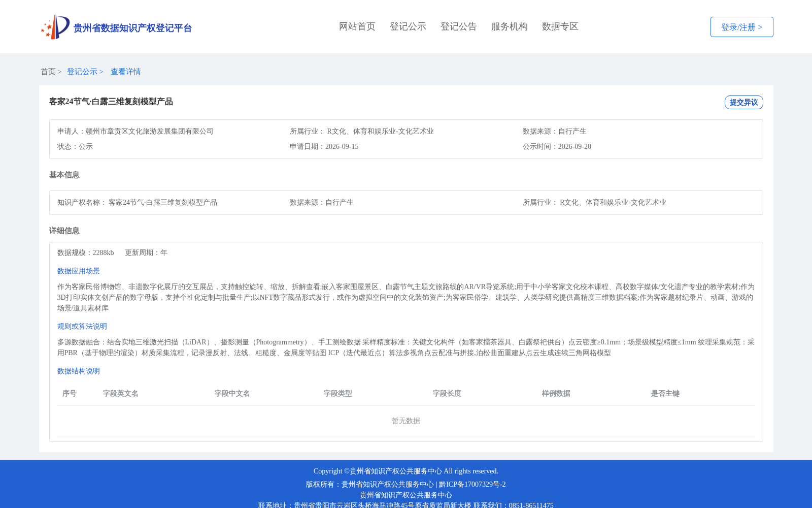Click 数据结构说明 blue heading
Screen dimensions: 812x508
coord(79,371)
